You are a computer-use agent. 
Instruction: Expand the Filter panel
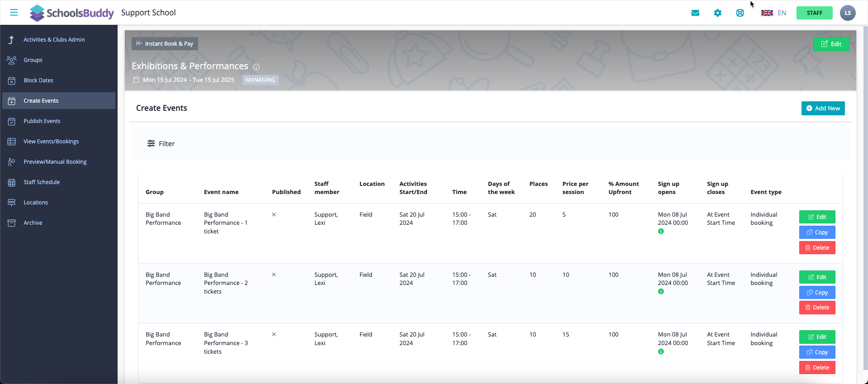point(161,143)
